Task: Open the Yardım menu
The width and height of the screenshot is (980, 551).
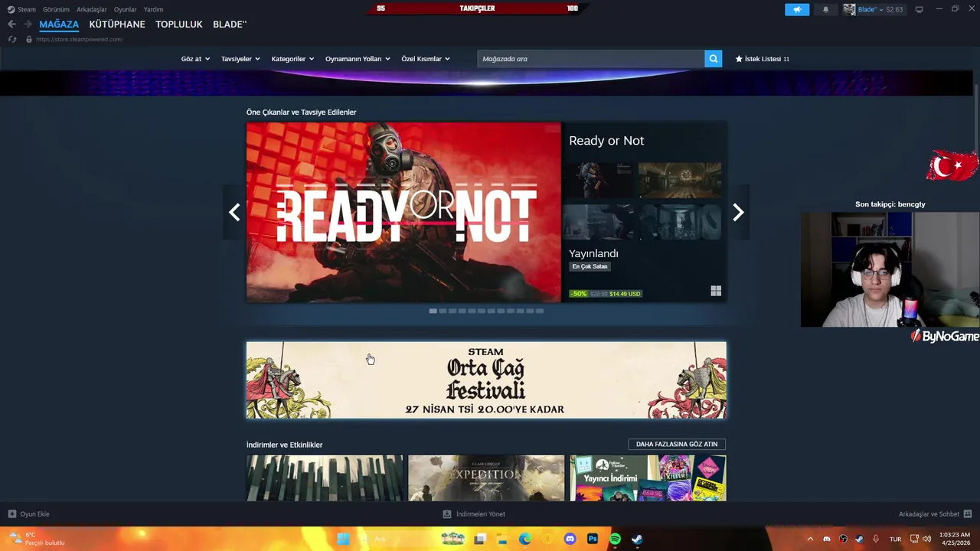Action: pos(153,9)
